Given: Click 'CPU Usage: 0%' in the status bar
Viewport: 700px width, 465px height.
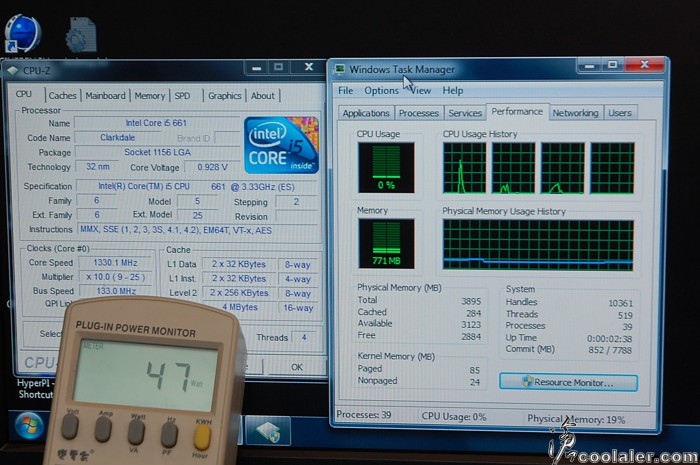Looking at the screenshot, I should tap(454, 417).
